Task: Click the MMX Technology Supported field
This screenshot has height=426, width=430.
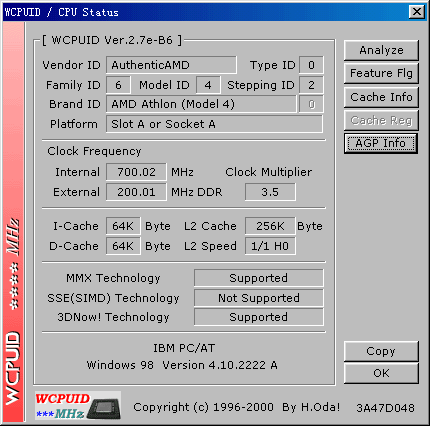Action: 259,278
